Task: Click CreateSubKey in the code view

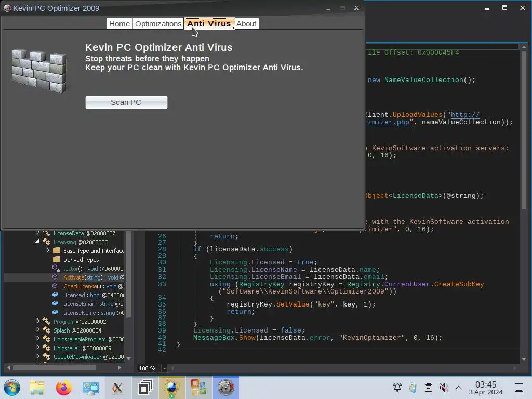Action: pos(459,284)
